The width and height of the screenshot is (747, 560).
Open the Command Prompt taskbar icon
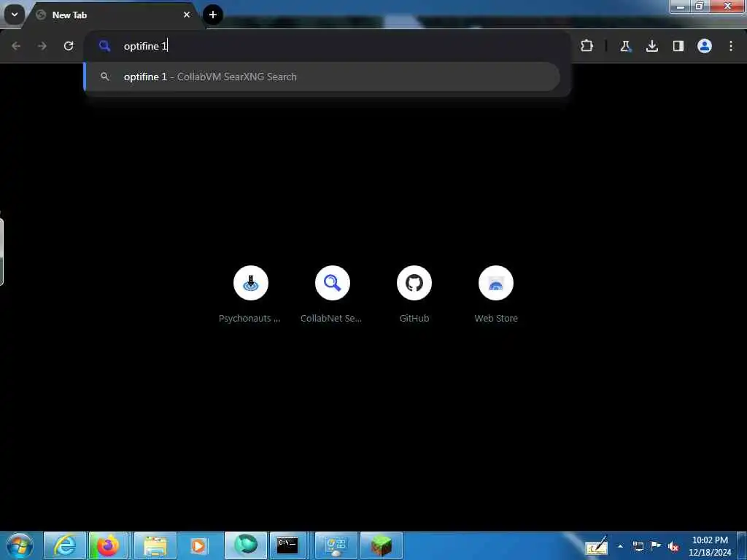(287, 545)
